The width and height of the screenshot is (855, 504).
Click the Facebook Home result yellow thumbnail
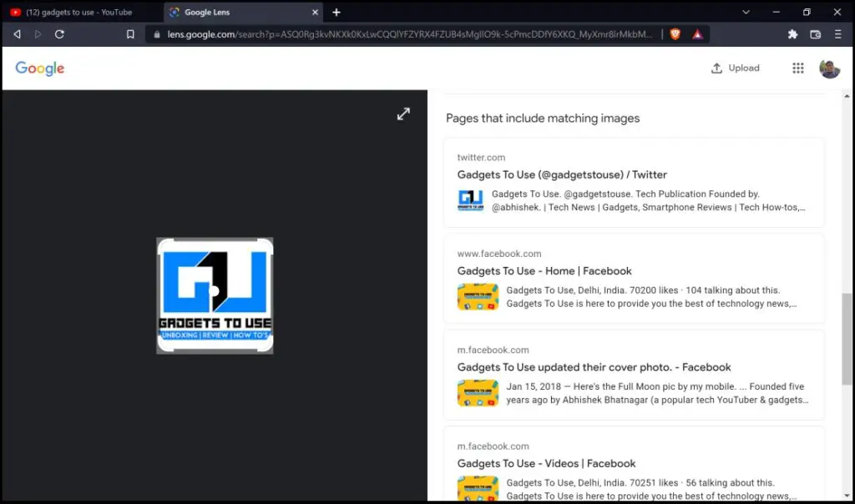click(x=478, y=297)
